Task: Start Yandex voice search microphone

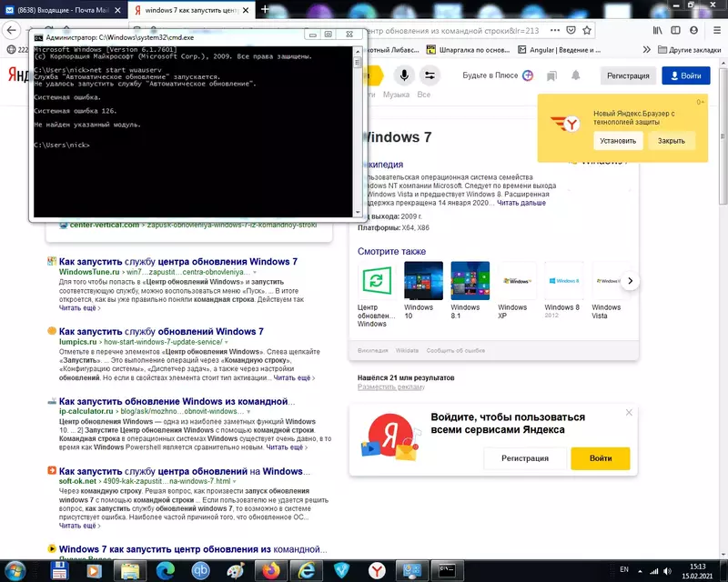Action: [x=404, y=75]
